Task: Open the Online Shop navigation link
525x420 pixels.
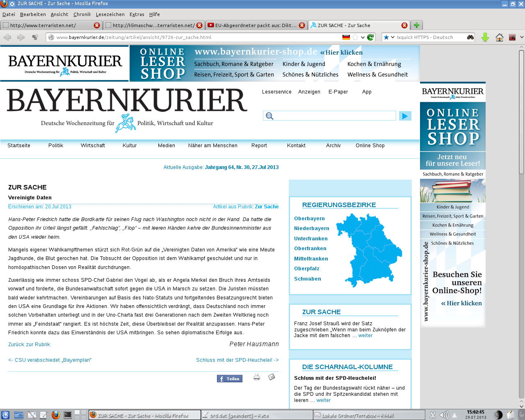Action: (x=370, y=146)
